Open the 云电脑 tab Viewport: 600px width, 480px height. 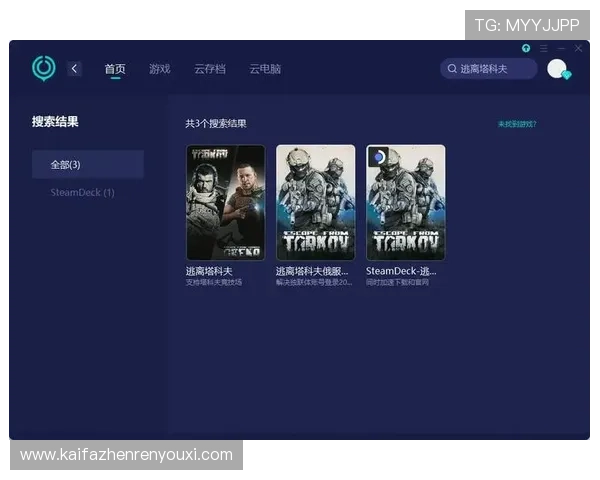click(265, 69)
